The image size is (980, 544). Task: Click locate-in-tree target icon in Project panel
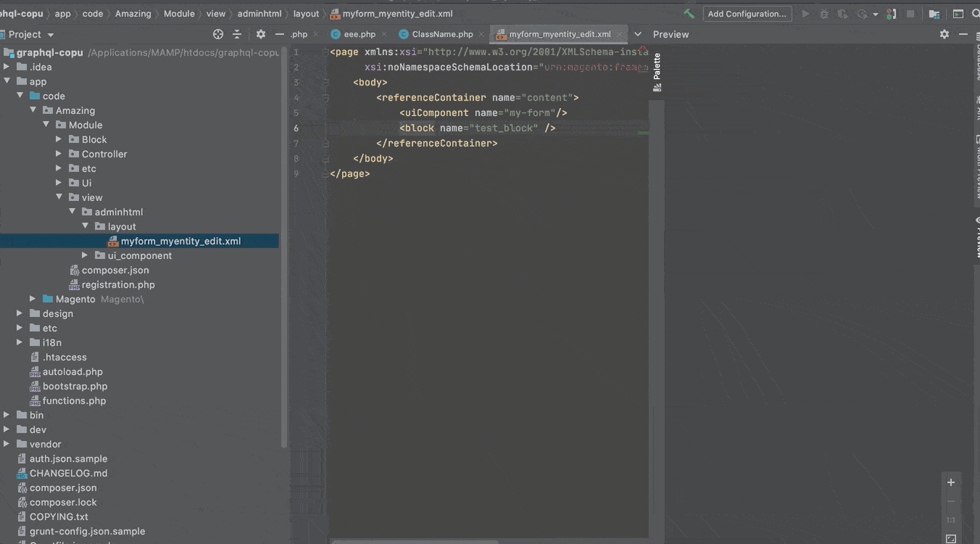218,34
